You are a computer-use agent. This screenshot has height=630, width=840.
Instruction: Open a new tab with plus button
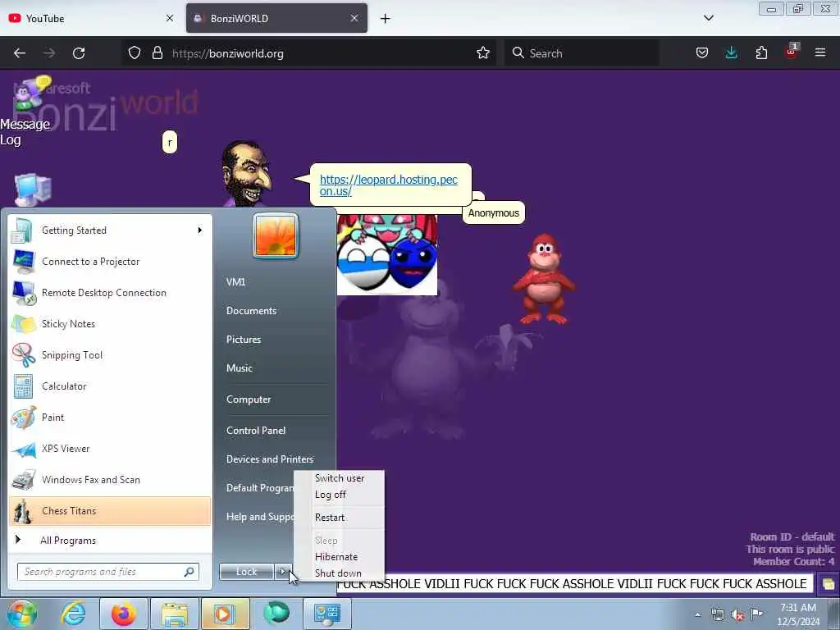(x=386, y=19)
